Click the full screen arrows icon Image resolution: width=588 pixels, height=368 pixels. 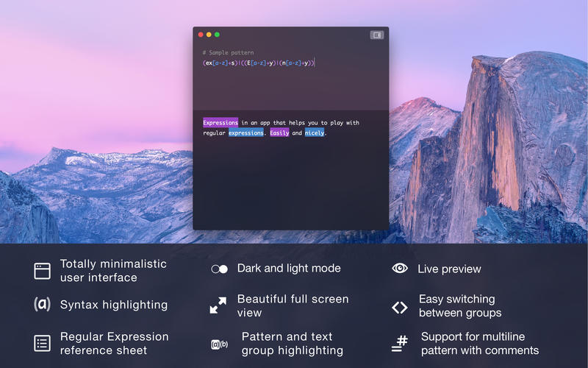pyautogui.click(x=218, y=305)
